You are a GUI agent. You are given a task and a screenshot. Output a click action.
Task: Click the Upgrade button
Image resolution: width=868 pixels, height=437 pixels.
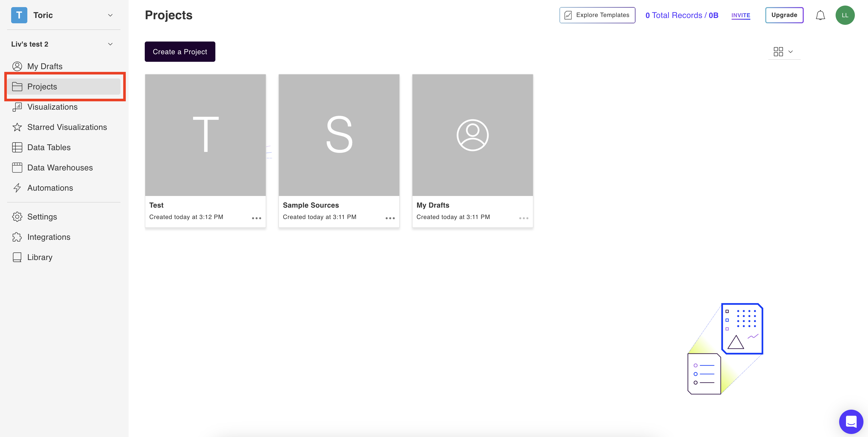point(784,15)
